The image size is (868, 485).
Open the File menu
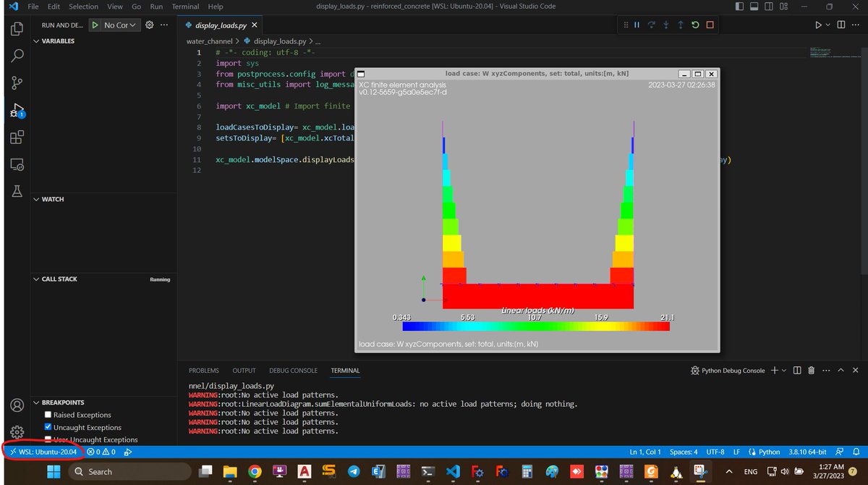[33, 7]
